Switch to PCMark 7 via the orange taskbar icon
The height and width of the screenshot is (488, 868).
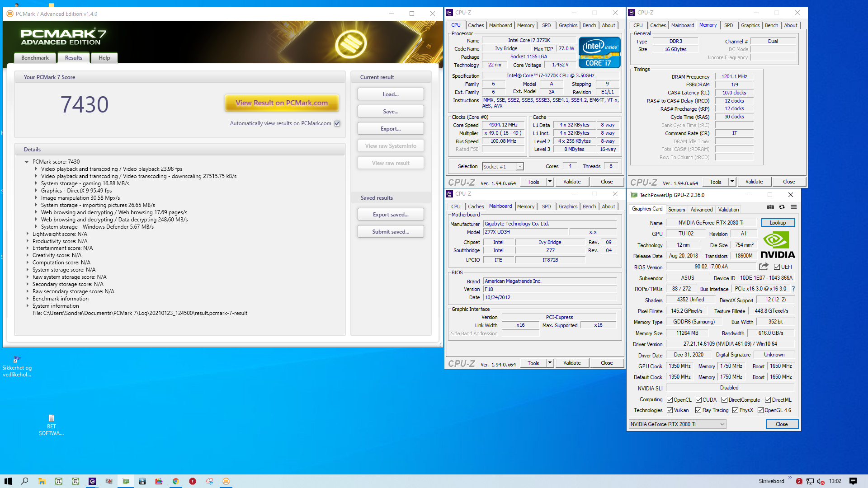[x=226, y=481]
